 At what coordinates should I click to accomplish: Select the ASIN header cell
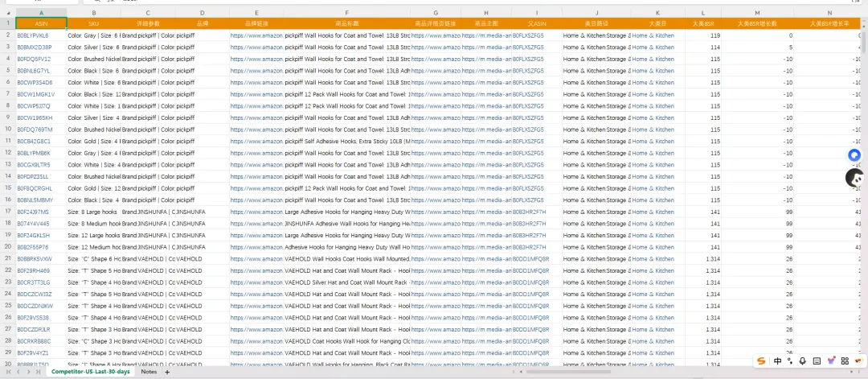(42, 23)
